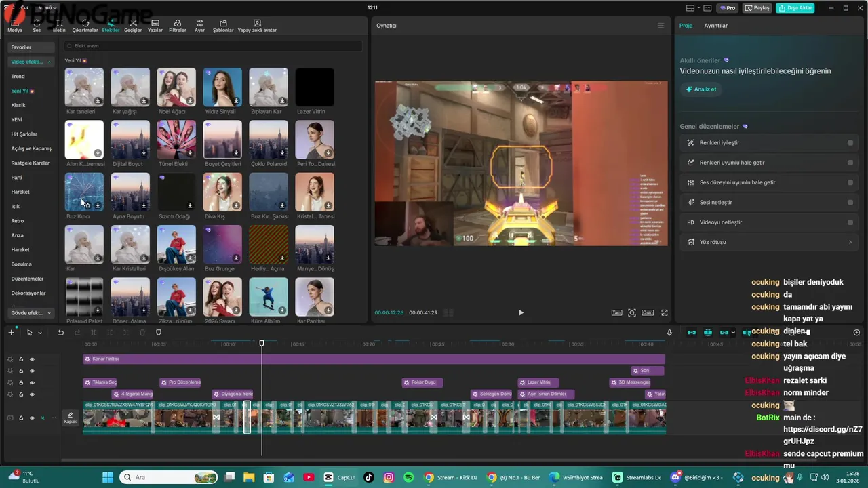The image size is (868, 488).
Task: Open the Şablonlar templates tab
Action: pyautogui.click(x=223, y=26)
